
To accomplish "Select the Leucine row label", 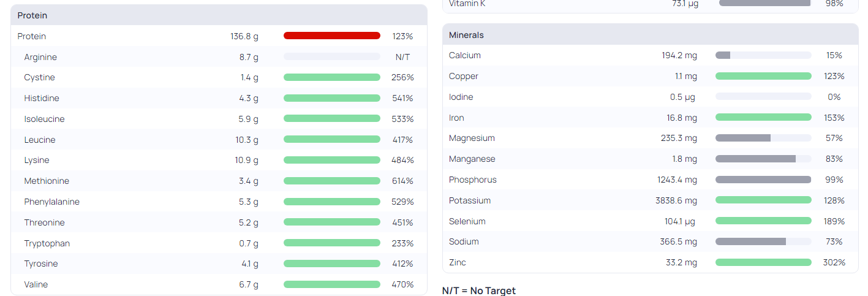I will click(x=40, y=140).
